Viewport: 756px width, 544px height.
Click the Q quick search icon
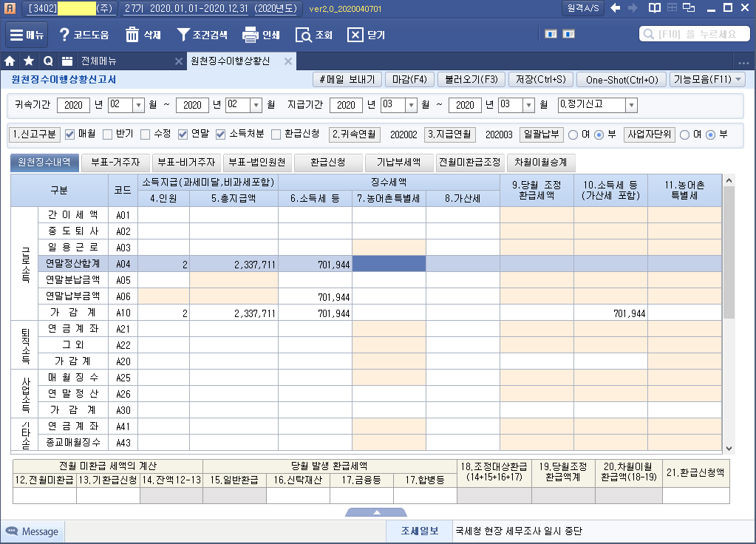48,61
